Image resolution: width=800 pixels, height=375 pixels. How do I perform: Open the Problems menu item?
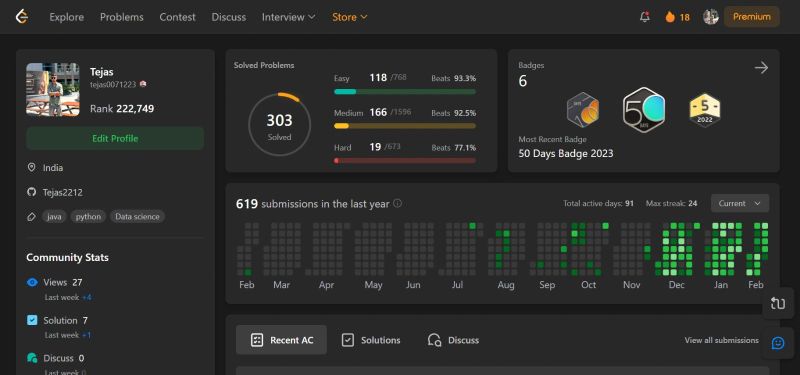[x=122, y=17]
